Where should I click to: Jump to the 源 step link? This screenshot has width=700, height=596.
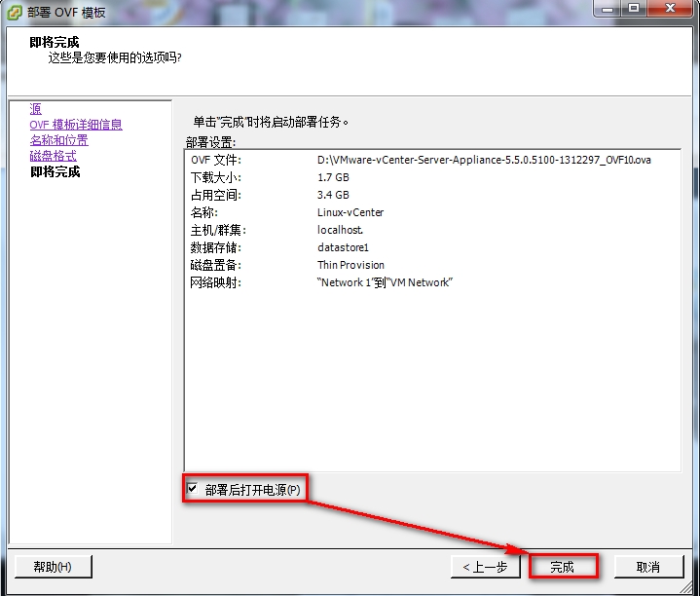click(36, 108)
